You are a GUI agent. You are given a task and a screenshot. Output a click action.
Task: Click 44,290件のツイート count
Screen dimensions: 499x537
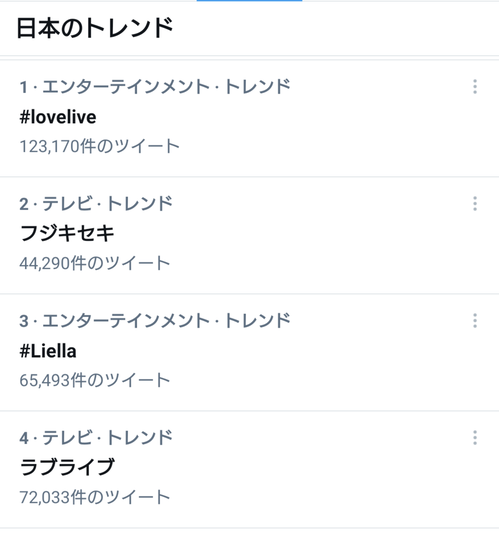[x=95, y=263]
